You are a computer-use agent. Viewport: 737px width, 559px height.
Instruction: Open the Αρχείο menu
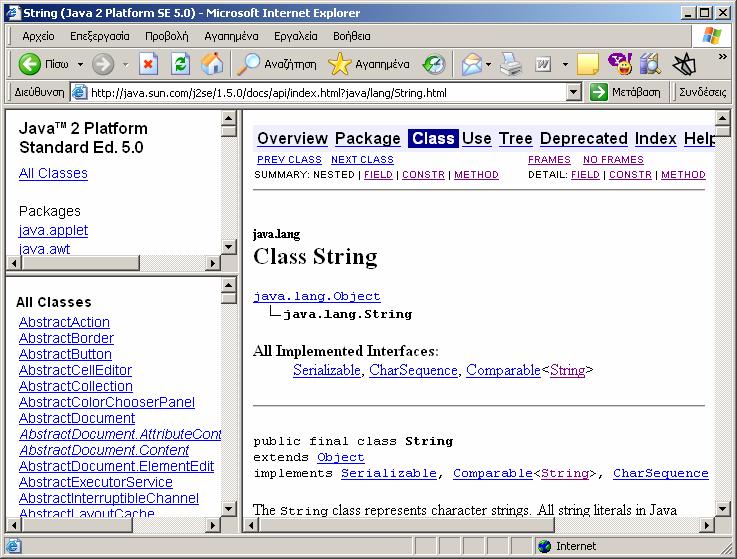tap(38, 36)
